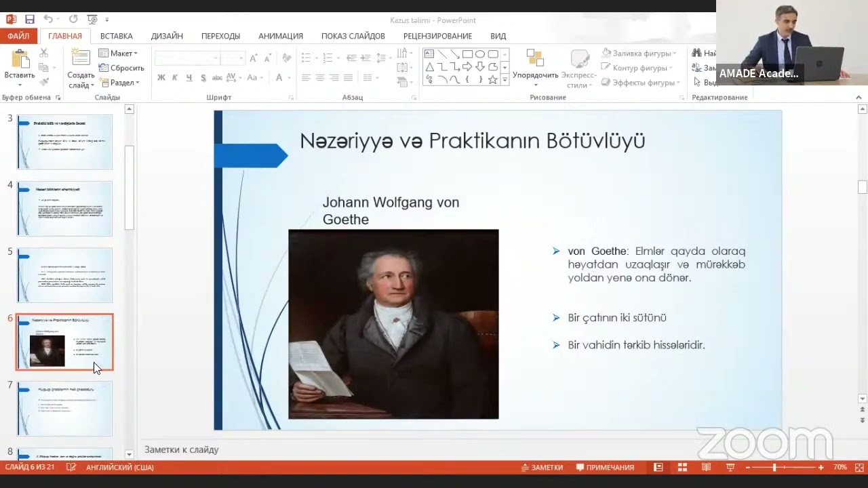Click the Redo/Repeat icon

click(x=73, y=20)
